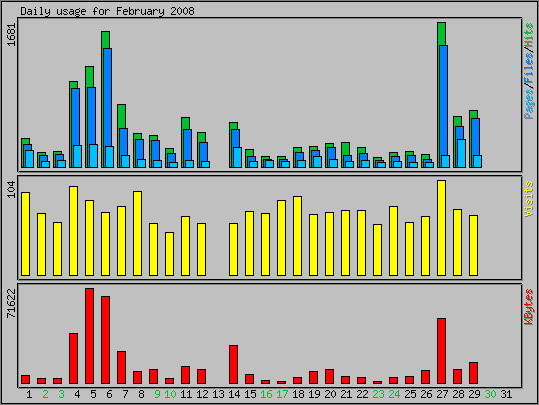Viewport: 539px width, 405px height.
Task: Select green weekend day label 30
Action: point(490,394)
